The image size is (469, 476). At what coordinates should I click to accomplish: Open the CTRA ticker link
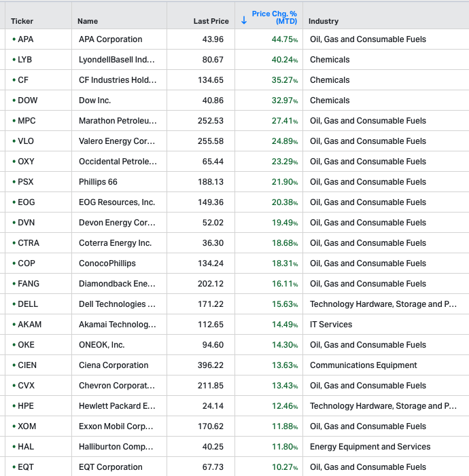28,243
